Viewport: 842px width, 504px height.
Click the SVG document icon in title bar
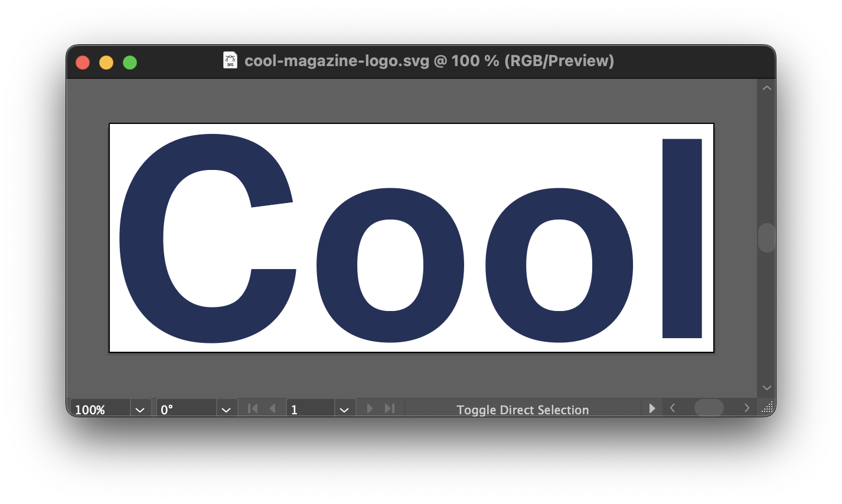[x=230, y=60]
